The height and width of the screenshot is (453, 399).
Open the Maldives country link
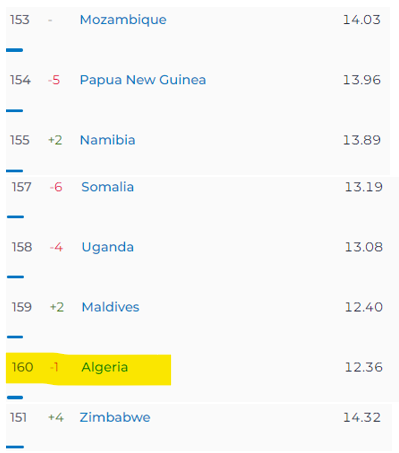[110, 307]
